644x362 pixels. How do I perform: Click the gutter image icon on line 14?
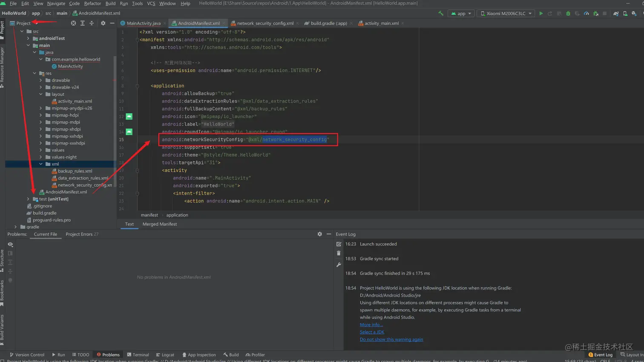129,132
